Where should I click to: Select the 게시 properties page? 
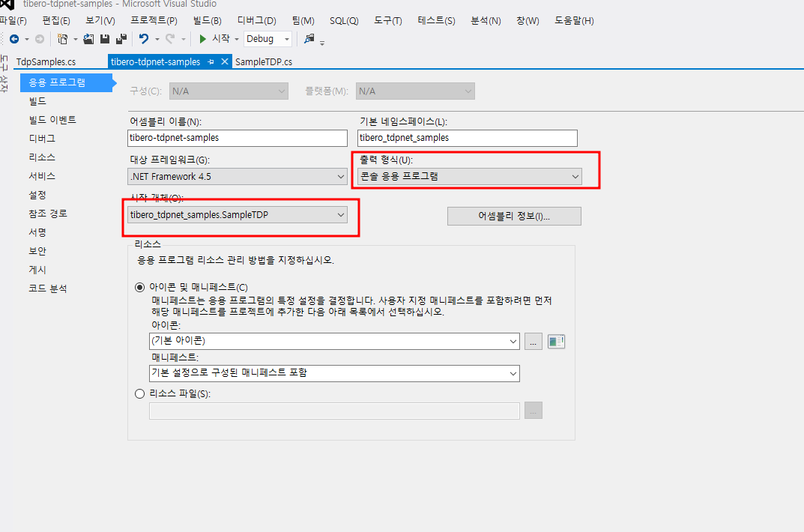pyautogui.click(x=37, y=270)
